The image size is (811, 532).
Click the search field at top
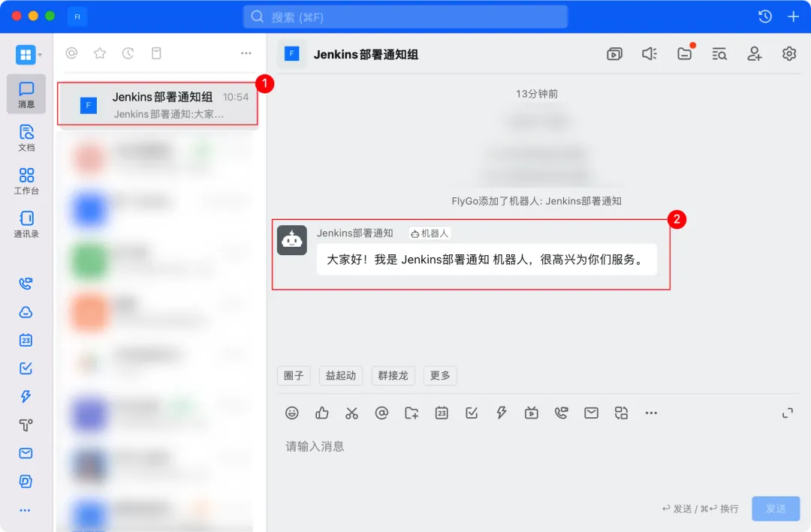pos(405,17)
